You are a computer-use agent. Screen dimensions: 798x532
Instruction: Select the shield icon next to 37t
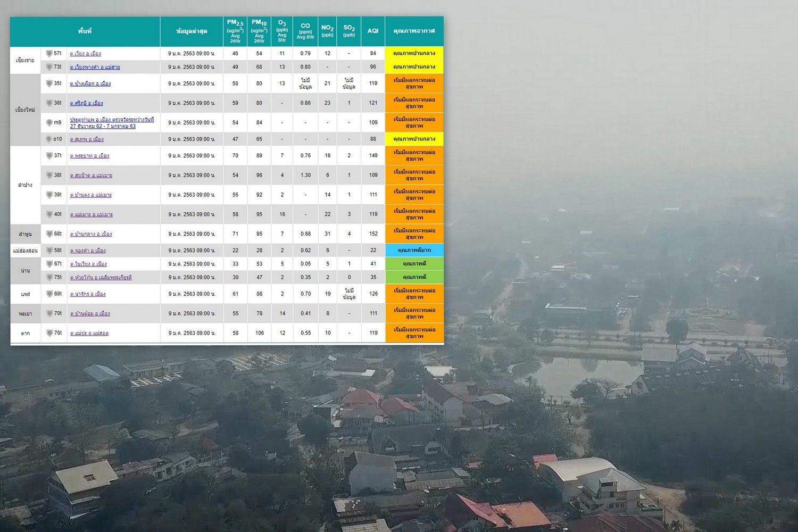(x=49, y=156)
